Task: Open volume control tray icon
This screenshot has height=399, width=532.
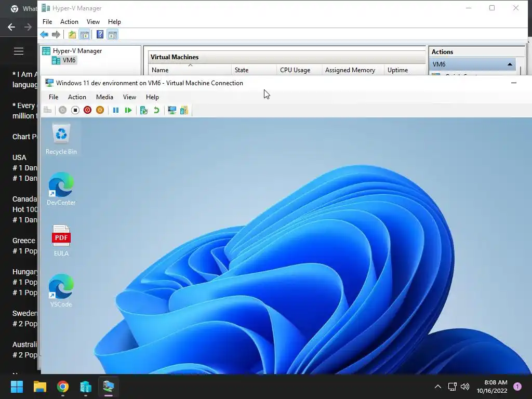Action: [465, 387]
